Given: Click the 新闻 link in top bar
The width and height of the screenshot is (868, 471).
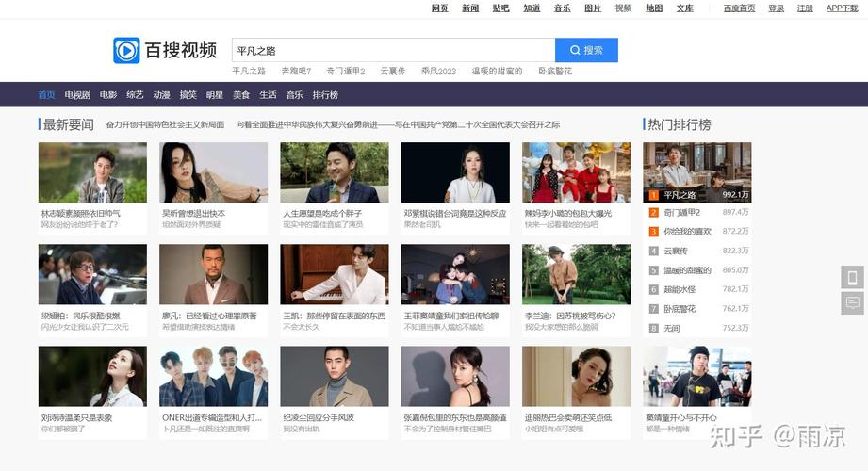Looking at the screenshot, I should pos(470,8).
